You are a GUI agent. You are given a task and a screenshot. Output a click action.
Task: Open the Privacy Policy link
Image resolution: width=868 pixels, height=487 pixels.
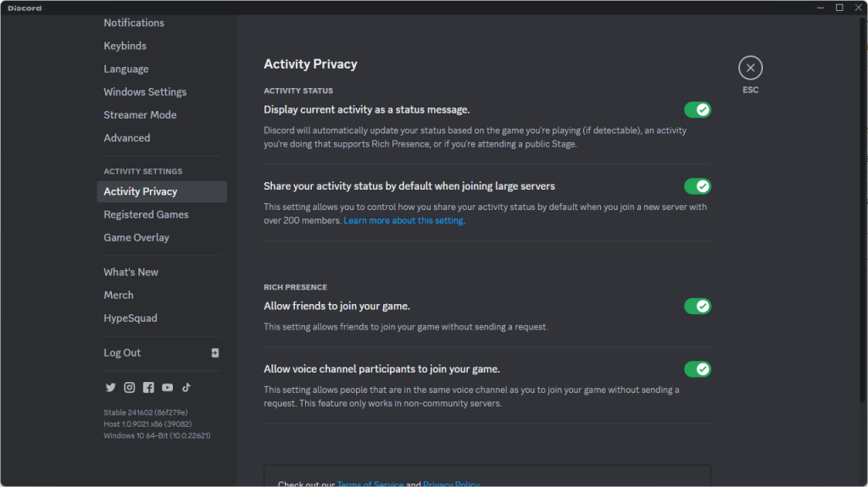tap(451, 484)
